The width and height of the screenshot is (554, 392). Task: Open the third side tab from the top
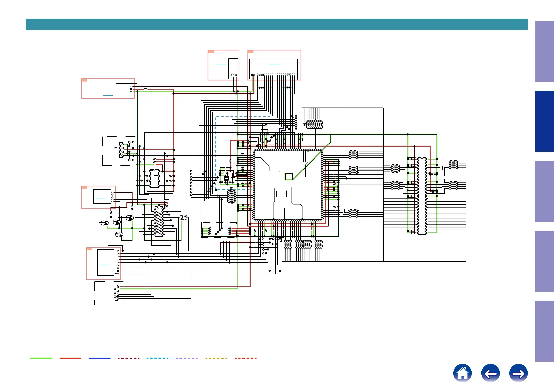(544, 191)
